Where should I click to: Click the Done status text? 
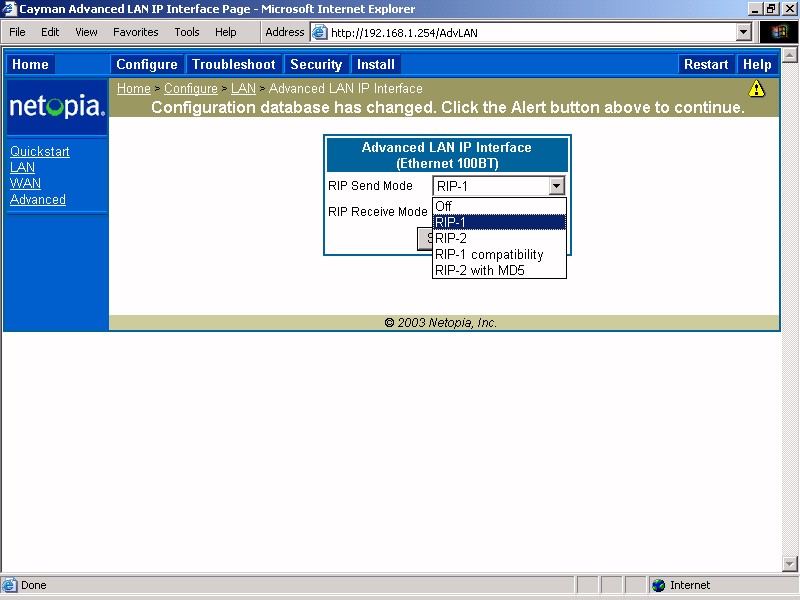coord(34,585)
